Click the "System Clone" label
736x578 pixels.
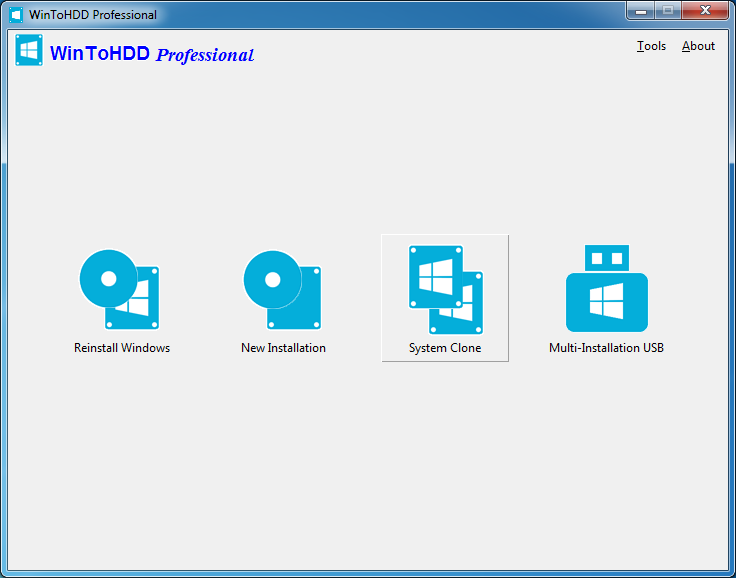445,348
